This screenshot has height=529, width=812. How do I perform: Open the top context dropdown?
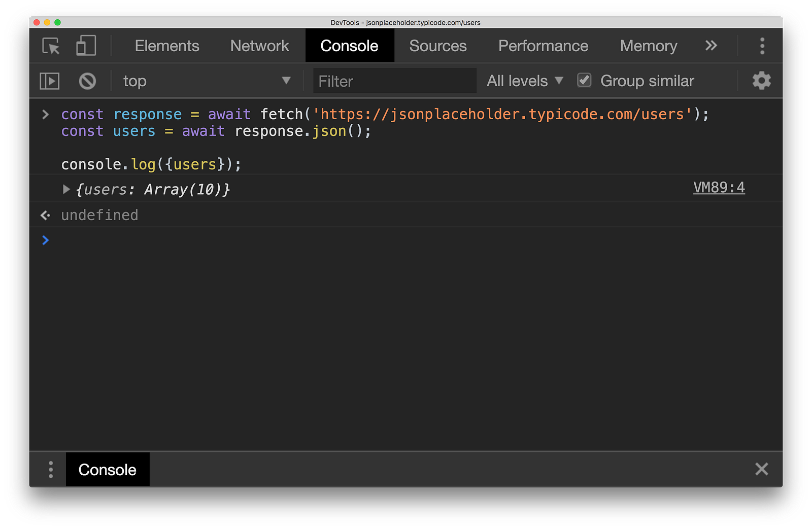[x=207, y=81]
